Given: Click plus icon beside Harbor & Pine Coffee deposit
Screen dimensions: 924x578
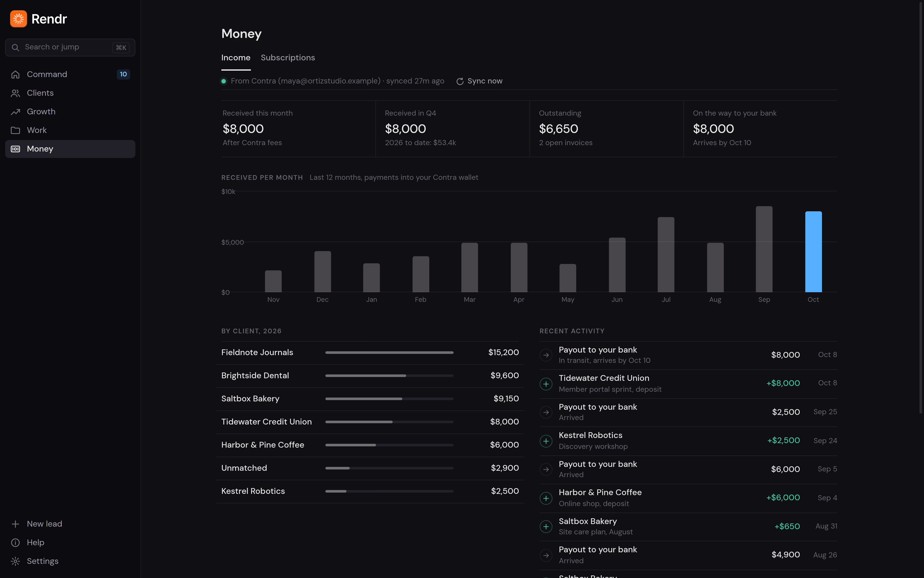Looking at the screenshot, I should (x=546, y=498).
